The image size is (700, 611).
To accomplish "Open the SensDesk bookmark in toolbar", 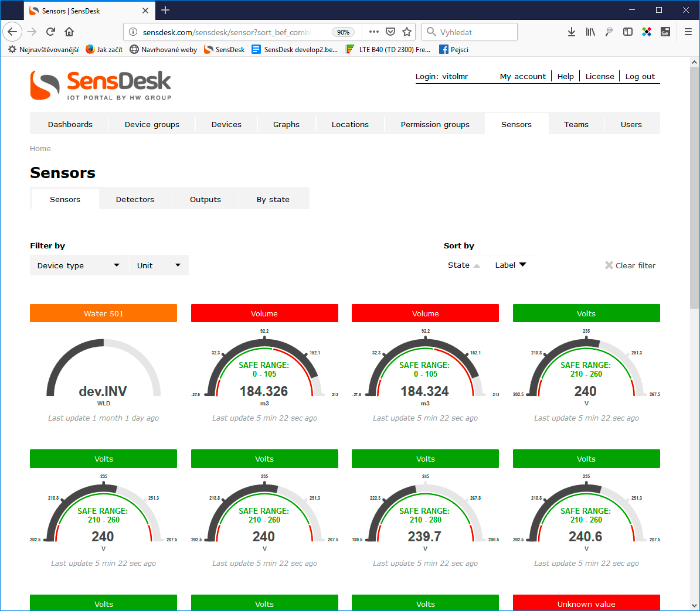I will tap(224, 50).
